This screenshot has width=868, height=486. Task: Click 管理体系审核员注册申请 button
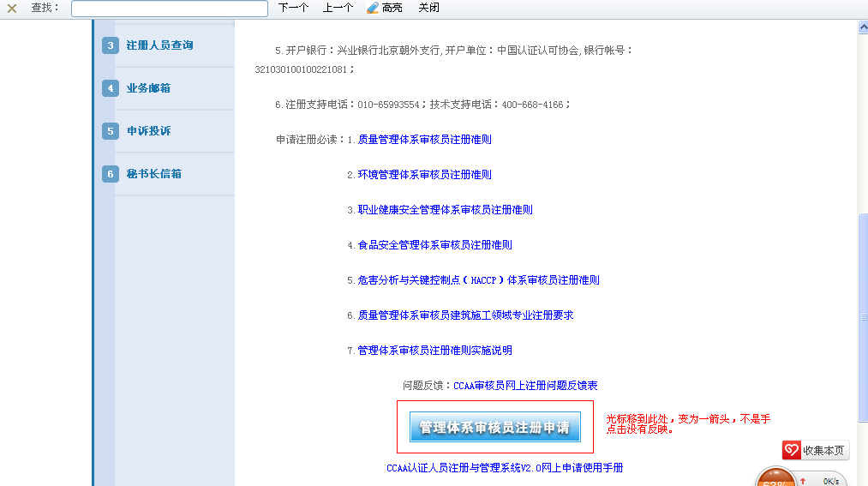pyautogui.click(x=495, y=427)
